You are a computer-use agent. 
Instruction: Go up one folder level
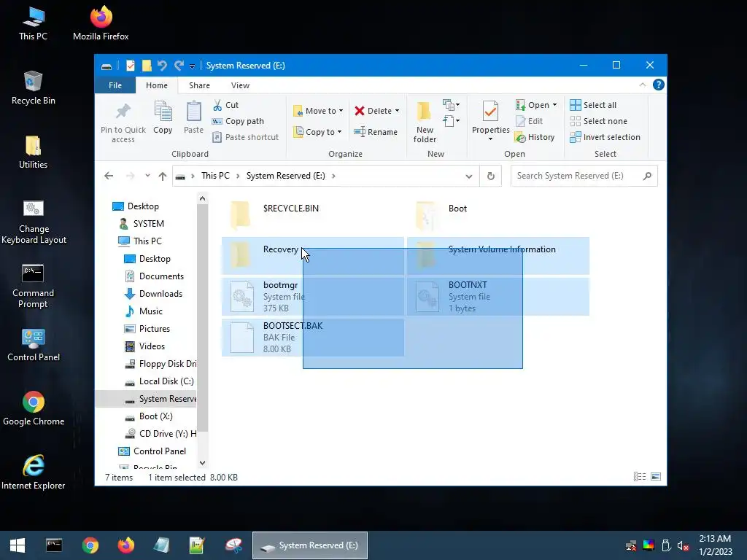coord(163,176)
